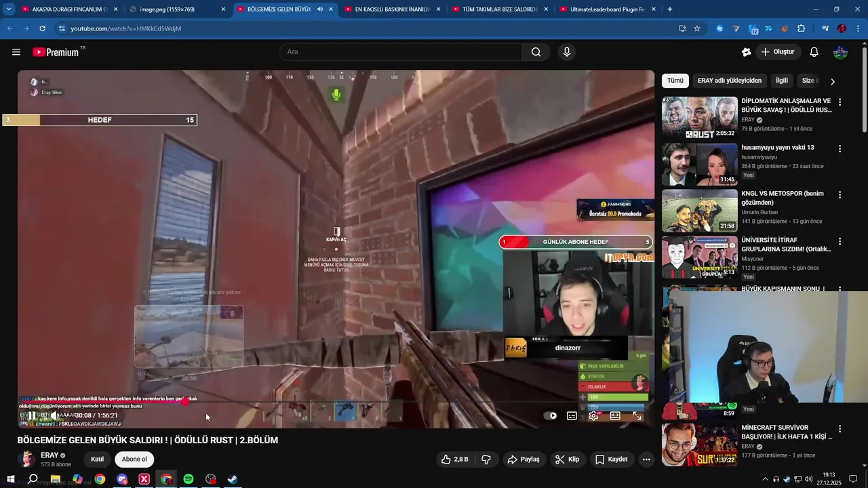This screenshot has width=868, height=488.
Task: Click the Klip clip button
Action: pyautogui.click(x=567, y=460)
